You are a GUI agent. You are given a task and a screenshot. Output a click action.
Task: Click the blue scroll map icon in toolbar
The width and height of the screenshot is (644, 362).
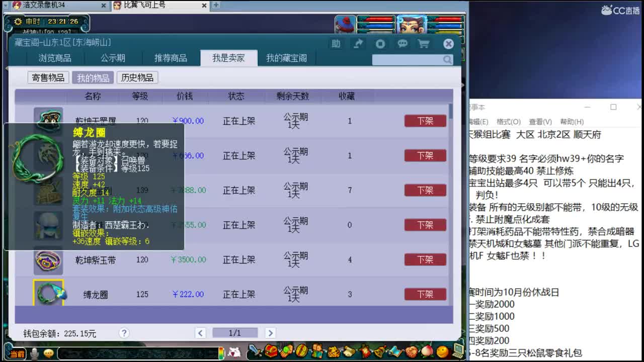[x=395, y=350]
